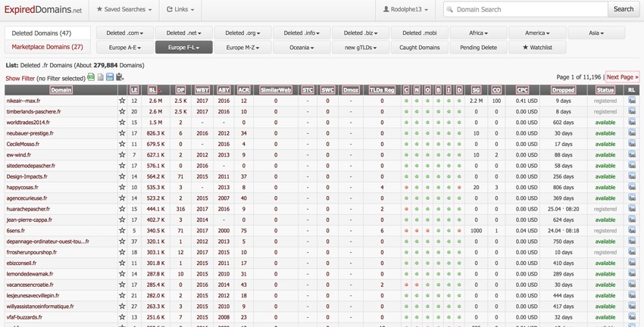Open RL icon for worldtrades2014.fr row
The width and height of the screenshot is (644, 327).
(x=632, y=123)
